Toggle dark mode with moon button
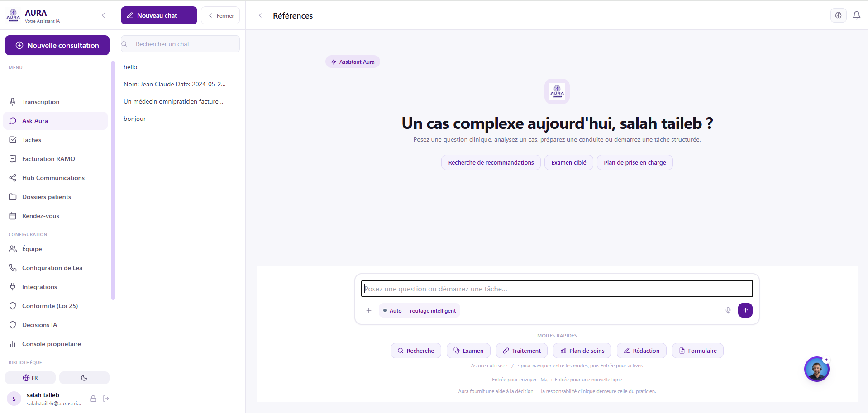 [x=84, y=378]
